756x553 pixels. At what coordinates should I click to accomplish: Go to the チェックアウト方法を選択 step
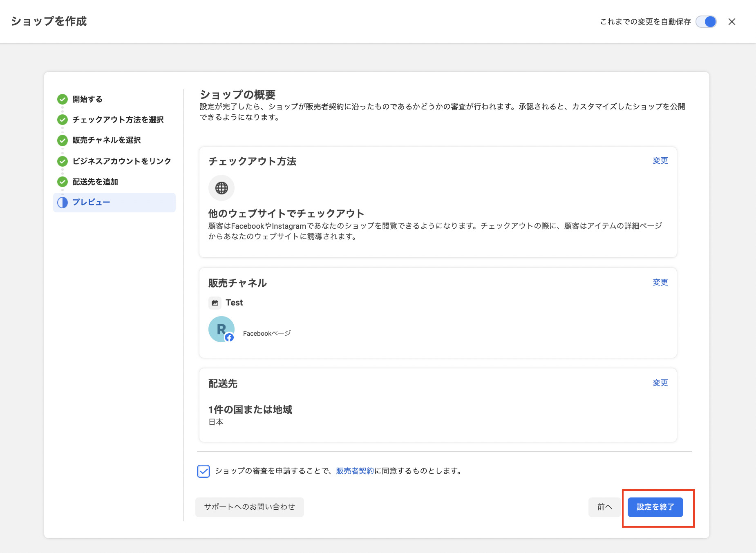pos(118,120)
